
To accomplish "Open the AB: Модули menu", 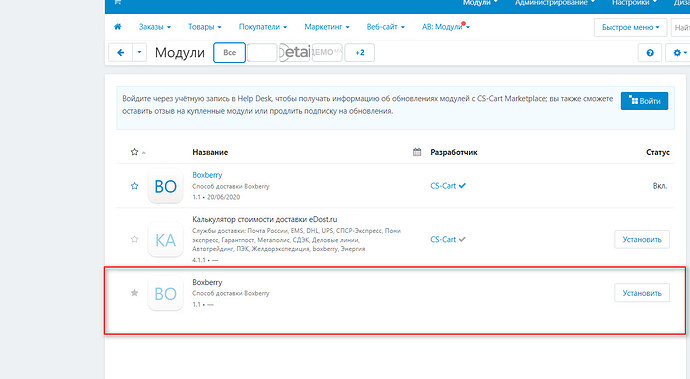I will click(446, 27).
